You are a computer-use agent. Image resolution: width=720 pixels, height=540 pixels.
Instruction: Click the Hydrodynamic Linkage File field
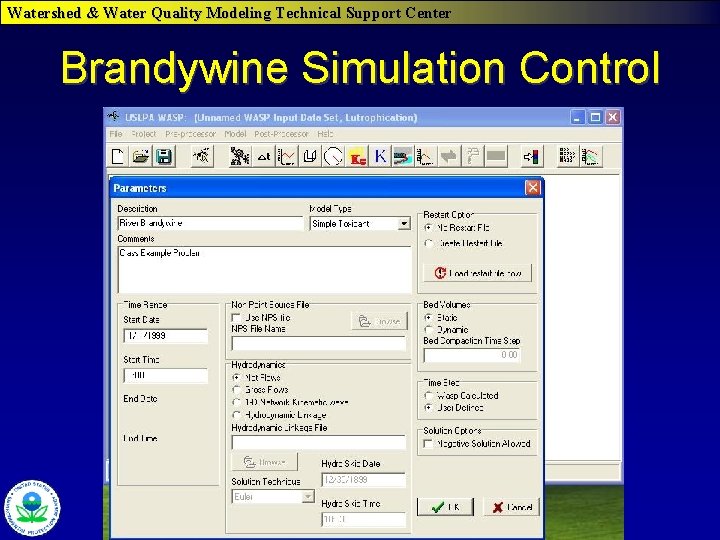coord(319,442)
